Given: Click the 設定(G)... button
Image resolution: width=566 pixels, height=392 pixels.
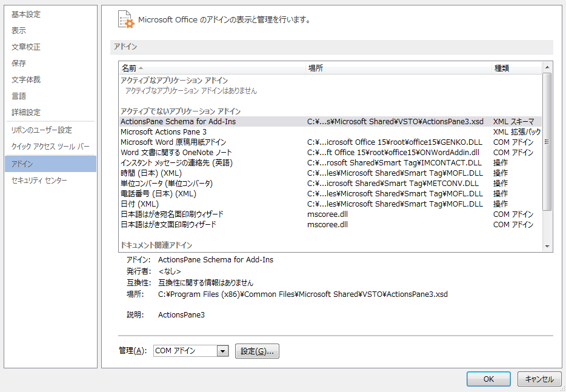Looking at the screenshot, I should tap(257, 351).
